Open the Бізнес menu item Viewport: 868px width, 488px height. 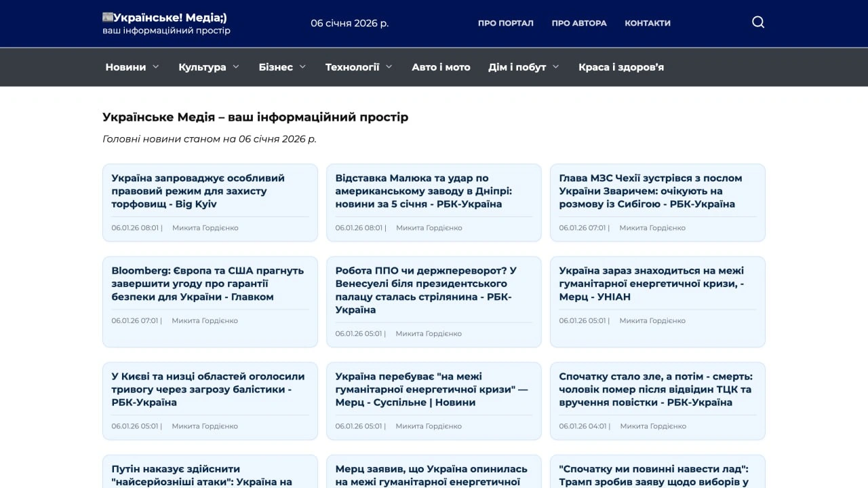click(x=276, y=67)
